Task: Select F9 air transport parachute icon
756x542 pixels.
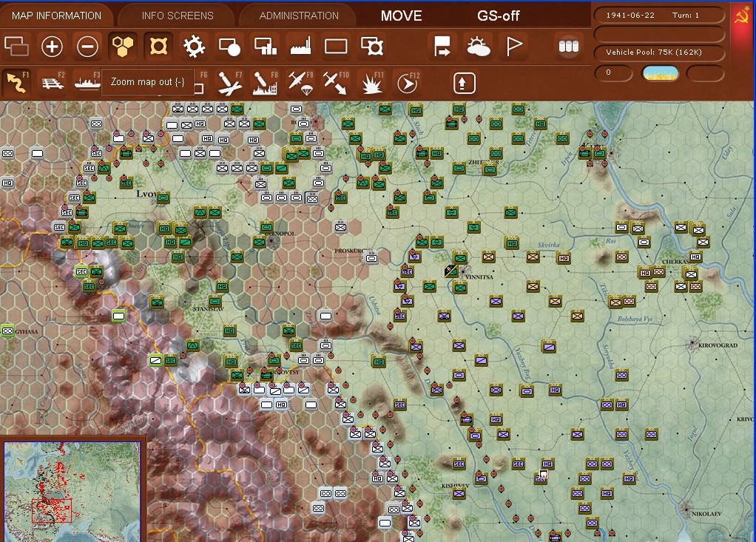Action: pos(300,83)
